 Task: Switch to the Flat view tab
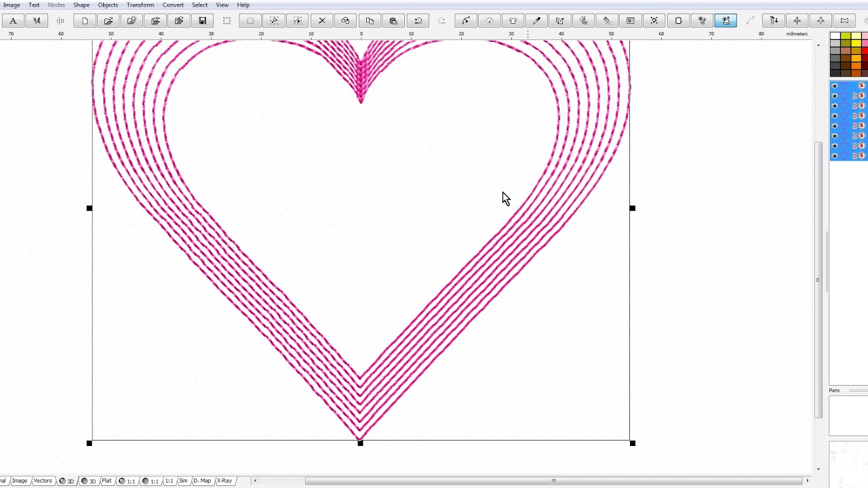[106, 481]
